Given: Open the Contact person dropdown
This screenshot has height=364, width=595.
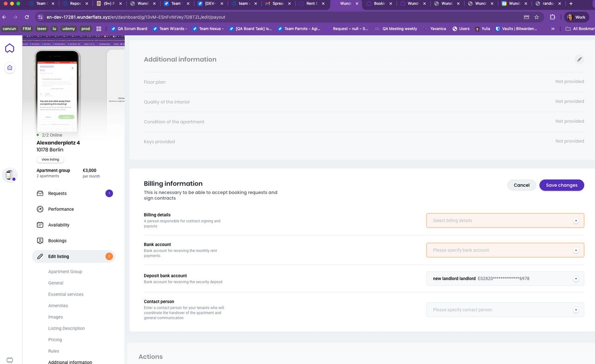Looking at the screenshot, I should pyautogui.click(x=575, y=310).
